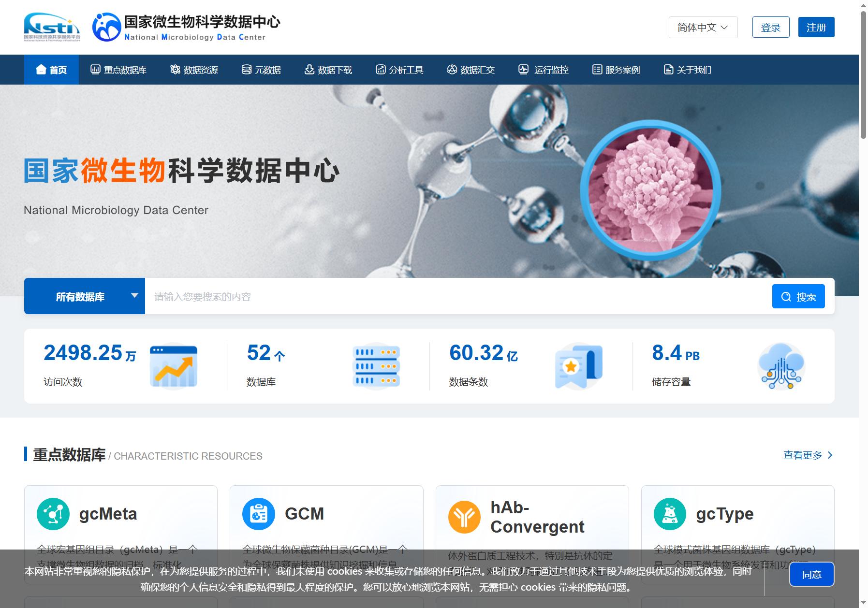Click the 2498.25 万 visit count value

pyautogui.click(x=90, y=353)
